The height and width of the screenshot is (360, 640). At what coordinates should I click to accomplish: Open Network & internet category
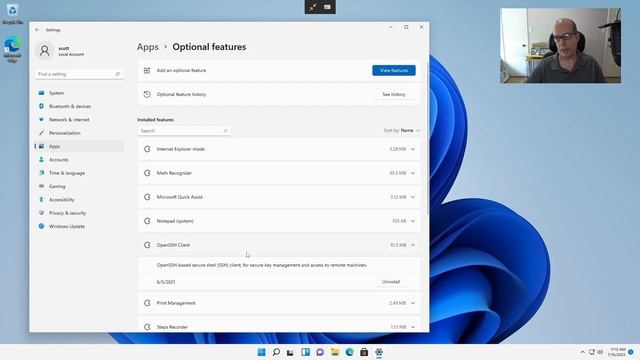tap(79, 120)
